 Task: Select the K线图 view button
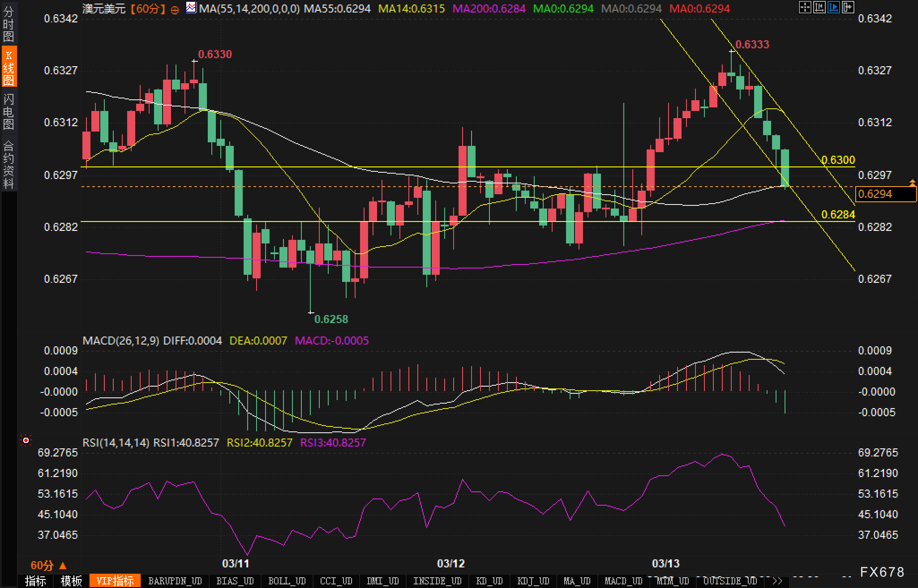(x=9, y=67)
